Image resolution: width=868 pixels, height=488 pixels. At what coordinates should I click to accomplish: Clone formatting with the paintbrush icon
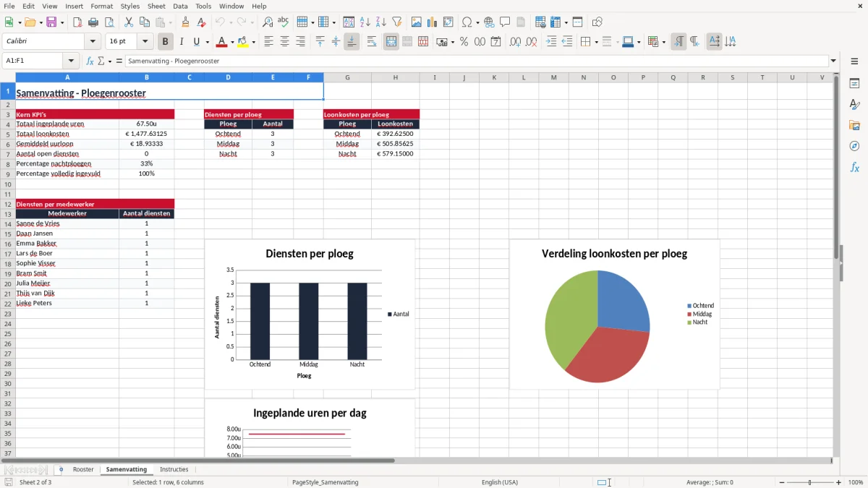point(186,22)
